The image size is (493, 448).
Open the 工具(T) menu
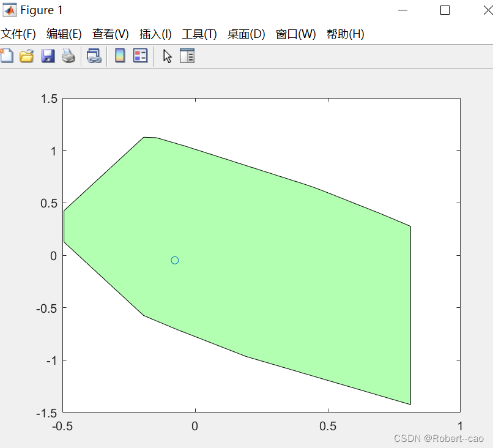[x=199, y=34]
